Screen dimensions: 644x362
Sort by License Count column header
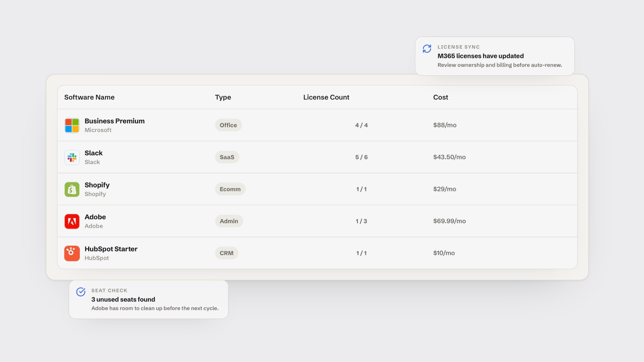click(326, 97)
